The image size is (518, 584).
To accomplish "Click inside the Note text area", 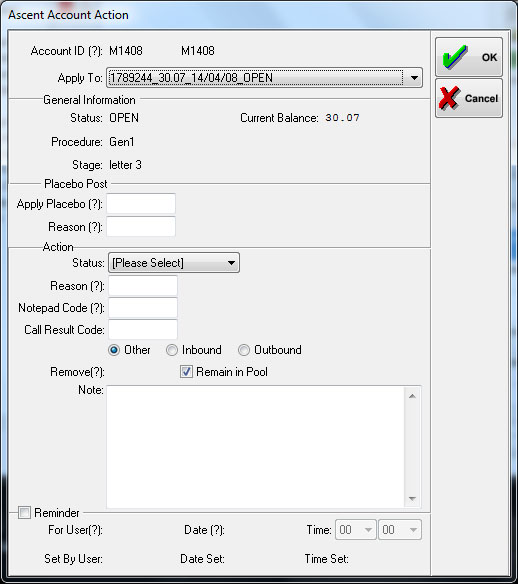I will [255, 447].
